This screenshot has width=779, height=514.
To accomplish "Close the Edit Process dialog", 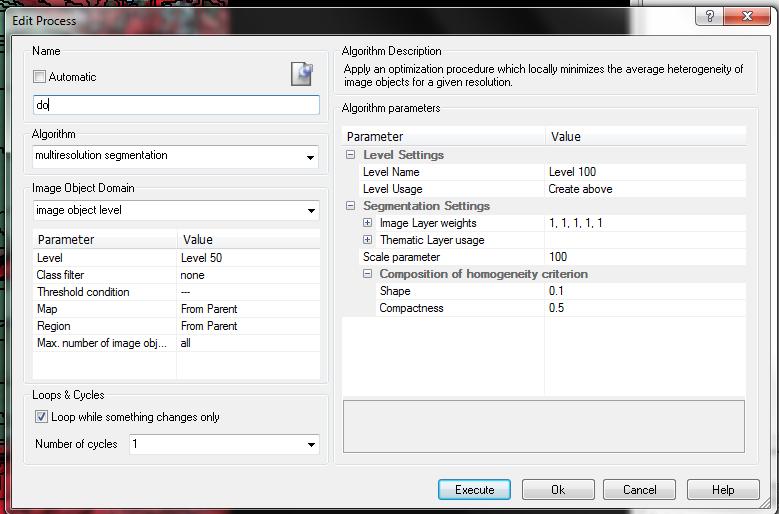I will (747, 16).
